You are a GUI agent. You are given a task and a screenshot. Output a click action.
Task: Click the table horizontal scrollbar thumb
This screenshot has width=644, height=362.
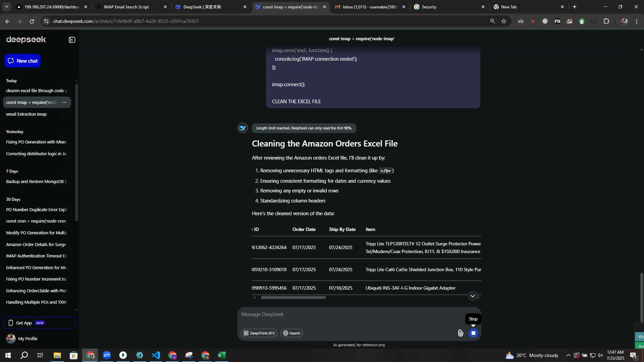point(293,297)
